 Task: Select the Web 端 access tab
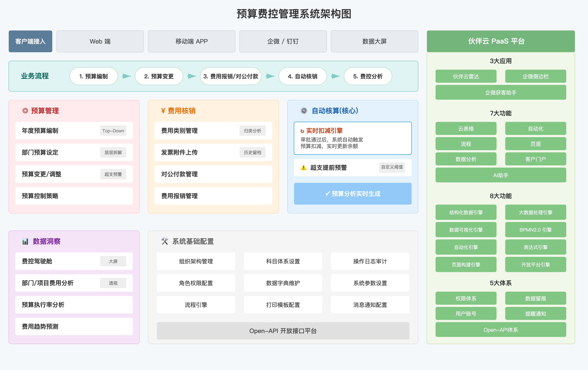click(x=100, y=41)
